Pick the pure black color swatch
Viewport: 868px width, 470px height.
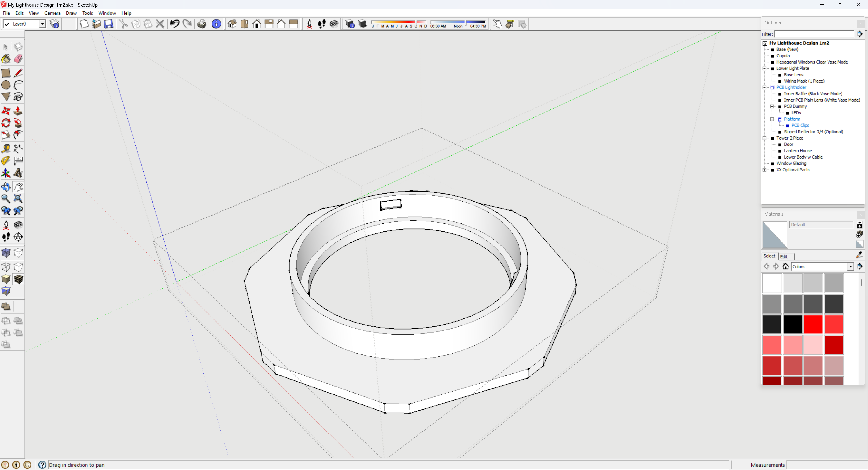point(793,324)
